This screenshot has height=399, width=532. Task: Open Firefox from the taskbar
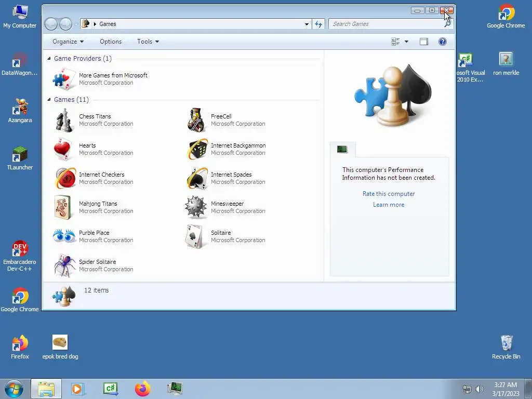coord(142,389)
